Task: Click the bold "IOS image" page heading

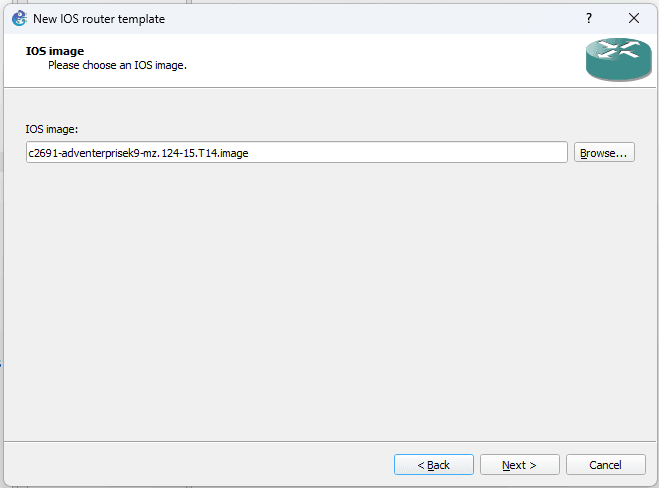Action: pyautogui.click(x=54, y=50)
